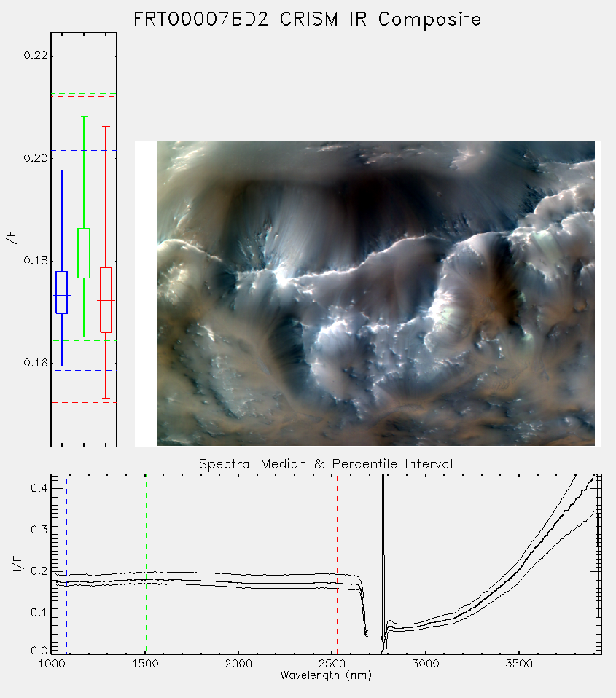Click the green box in boxplot
Screen dimensions: 616x698
click(x=84, y=253)
